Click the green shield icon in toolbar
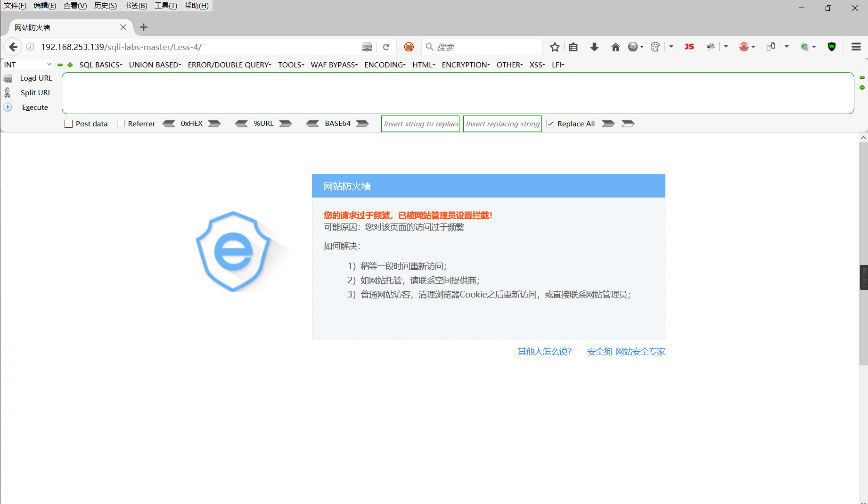 [x=832, y=47]
